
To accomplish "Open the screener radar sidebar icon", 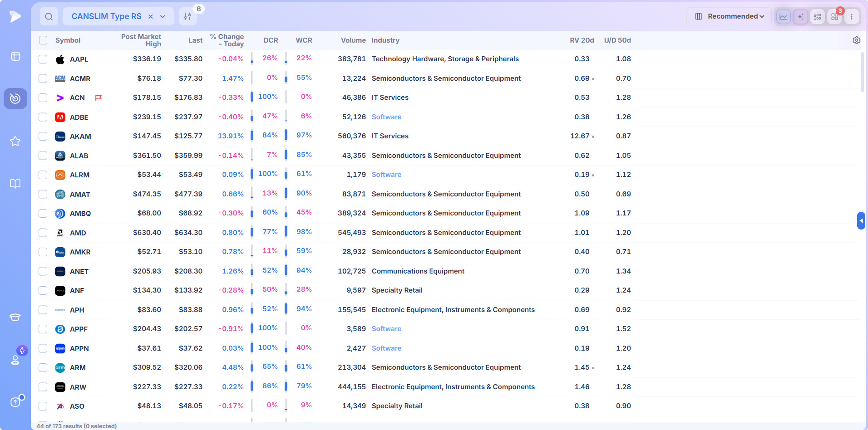I will [x=15, y=98].
